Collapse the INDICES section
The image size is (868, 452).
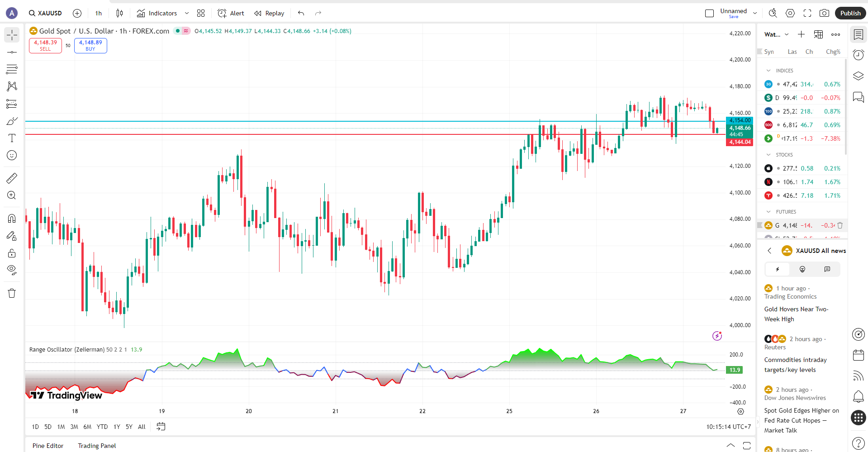(x=768, y=71)
